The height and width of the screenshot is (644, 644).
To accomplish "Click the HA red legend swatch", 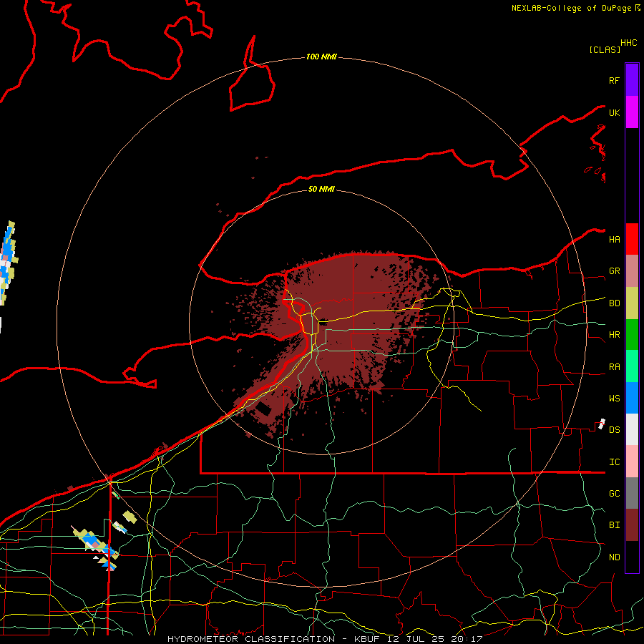I will (x=632, y=239).
